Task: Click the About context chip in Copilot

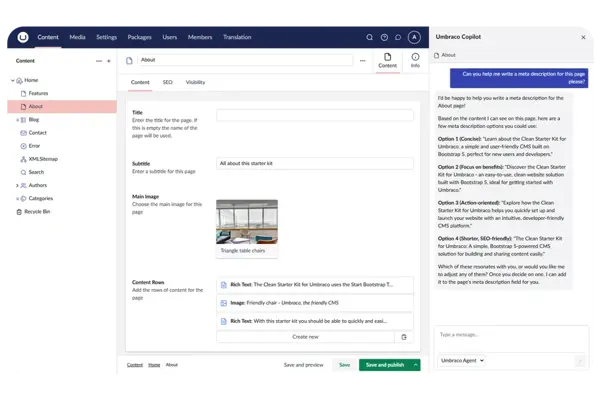Action: (x=445, y=55)
